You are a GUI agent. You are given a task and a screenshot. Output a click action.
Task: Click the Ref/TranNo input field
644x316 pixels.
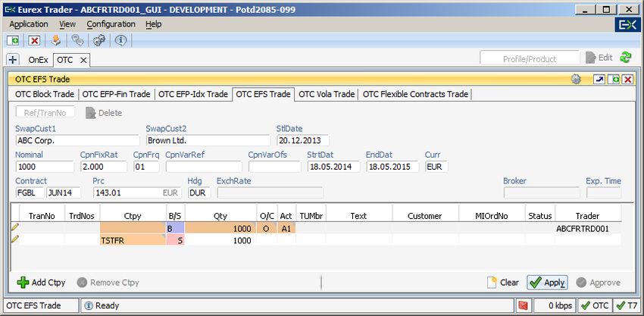[45, 113]
